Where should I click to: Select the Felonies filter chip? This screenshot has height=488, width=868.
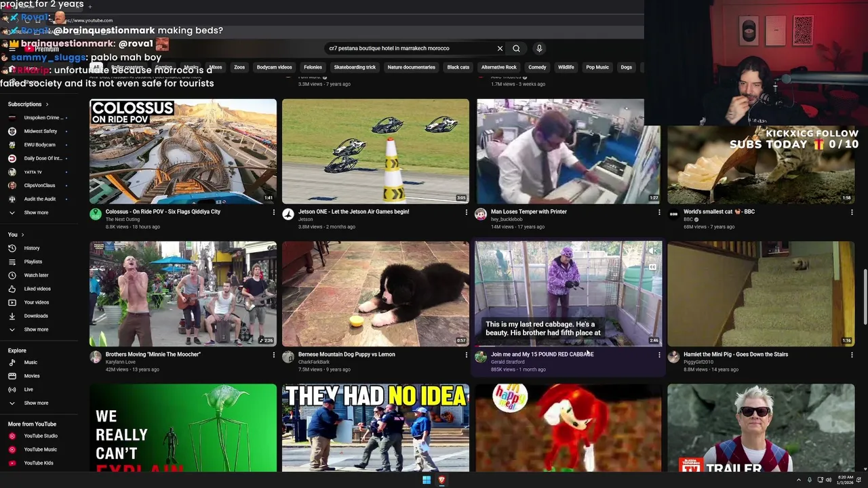click(x=313, y=67)
